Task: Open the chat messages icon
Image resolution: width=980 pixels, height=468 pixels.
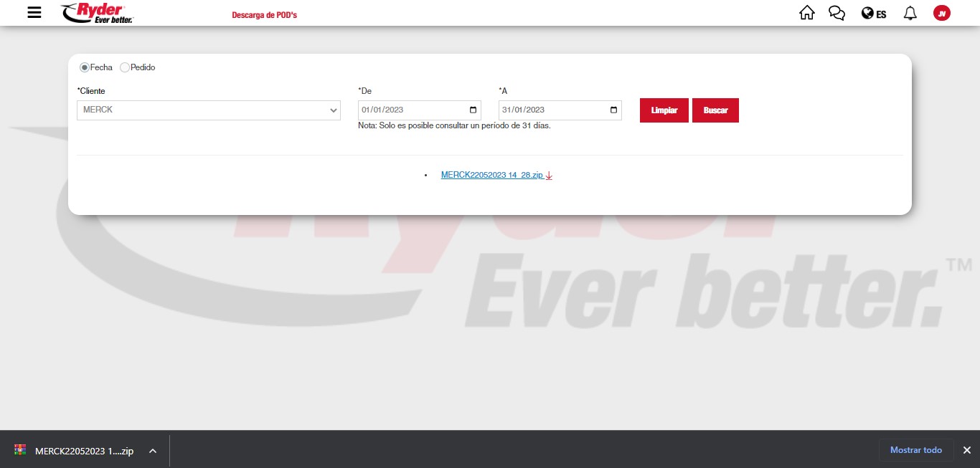Action: tap(837, 13)
